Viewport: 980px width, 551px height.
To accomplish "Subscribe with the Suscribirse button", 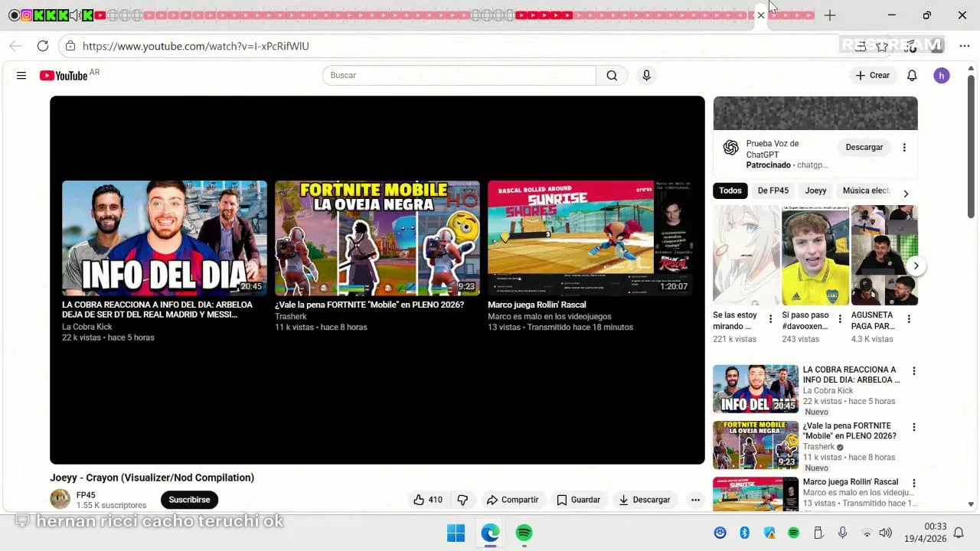I will tap(189, 500).
